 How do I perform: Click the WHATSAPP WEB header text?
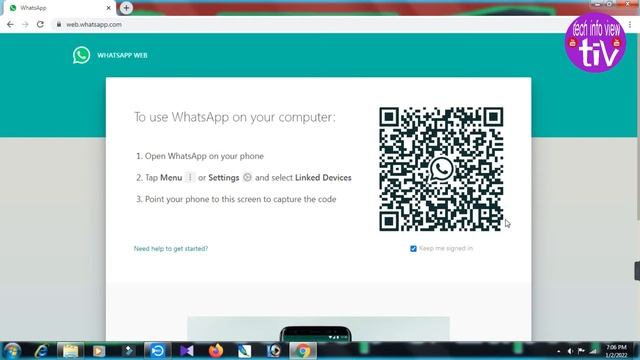(x=122, y=56)
